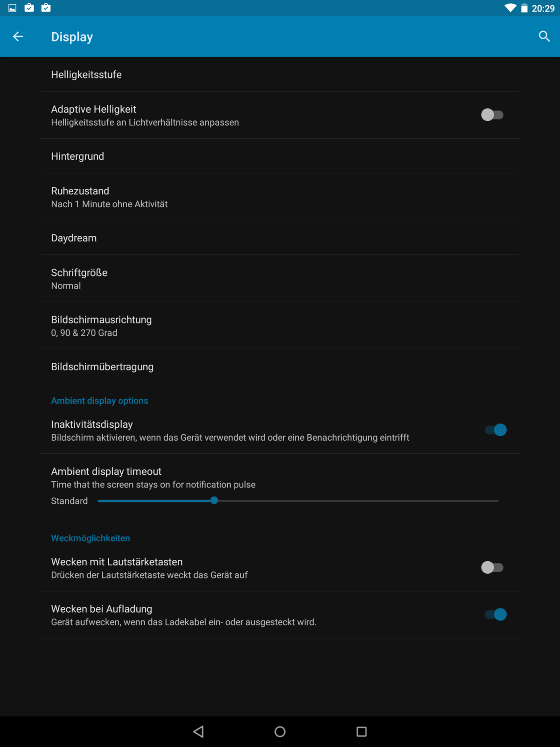Open Daydream settings entry
The width and height of the screenshot is (560, 747).
point(280,238)
